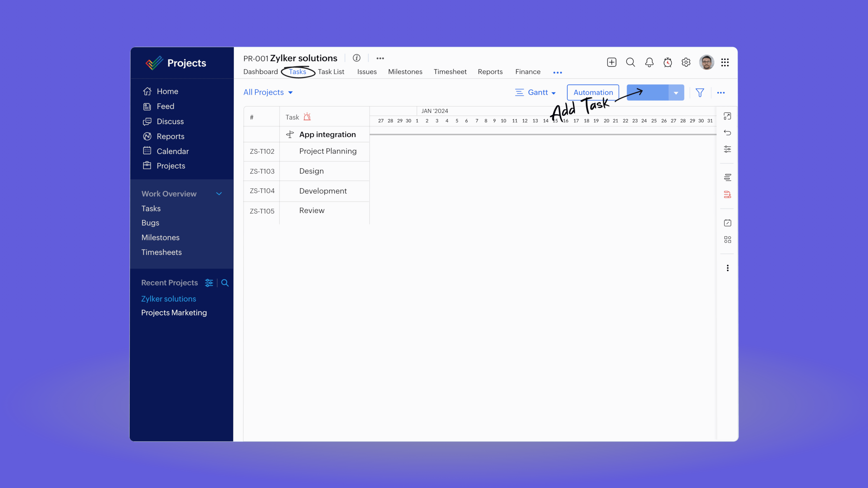Click the settings gear icon

686,62
